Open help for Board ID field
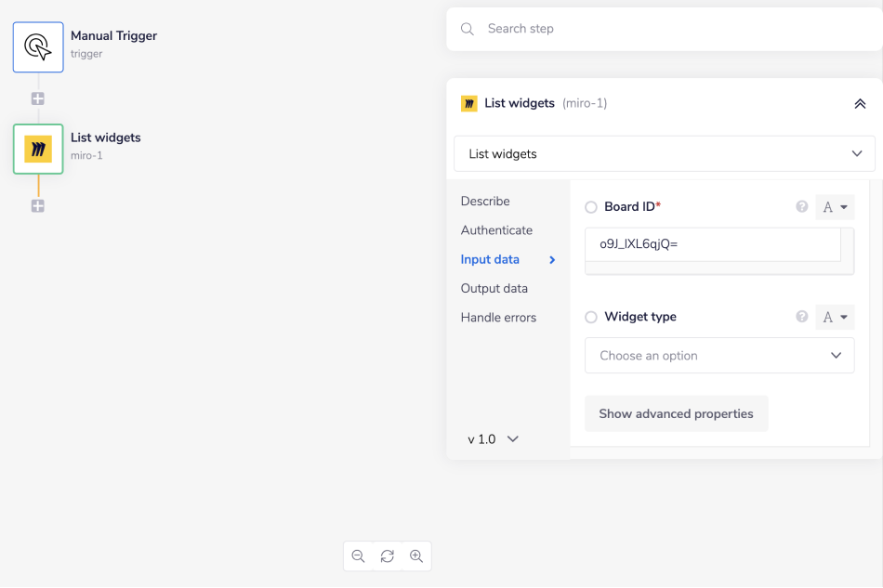This screenshot has height=588, width=883. [x=802, y=207]
